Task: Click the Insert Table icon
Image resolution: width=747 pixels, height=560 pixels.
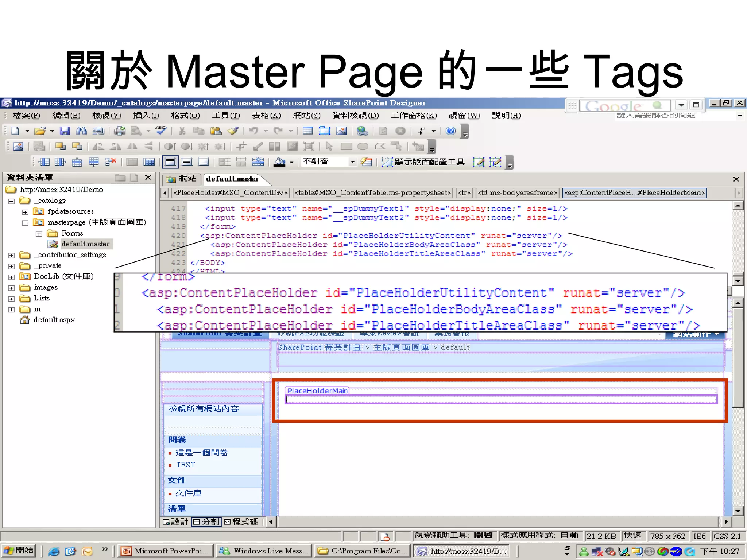Action: coord(308,131)
